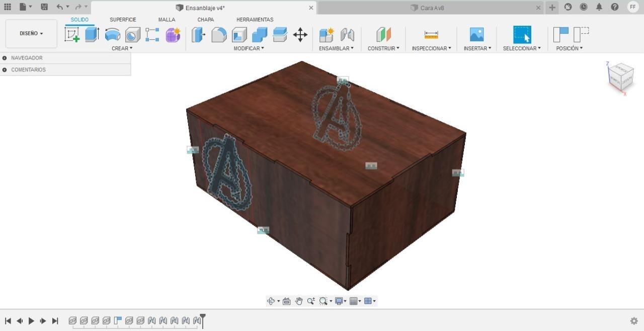The width and height of the screenshot is (644, 331).
Task: Click the Measure ruler tool
Action: [x=431, y=34]
